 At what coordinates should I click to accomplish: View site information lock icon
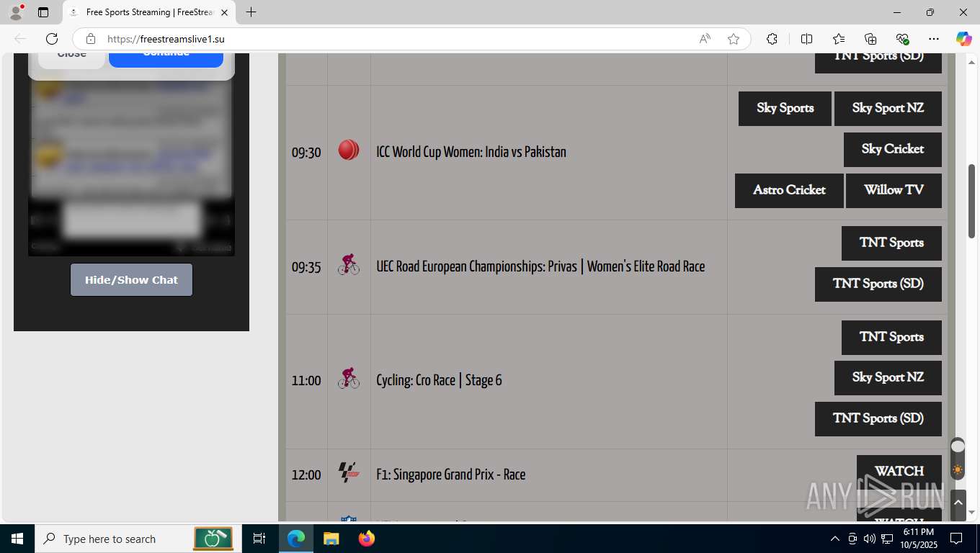point(91,39)
